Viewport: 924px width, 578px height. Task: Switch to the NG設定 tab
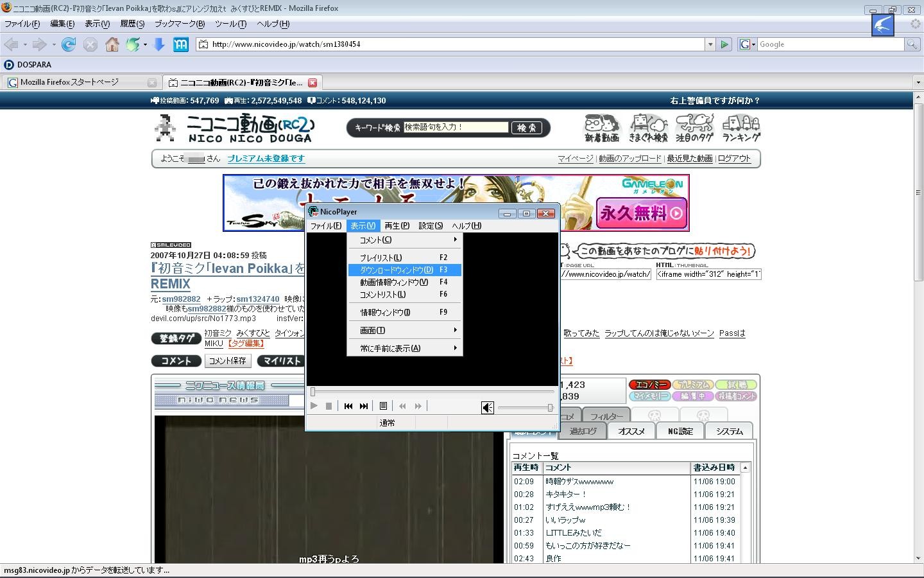[680, 431]
